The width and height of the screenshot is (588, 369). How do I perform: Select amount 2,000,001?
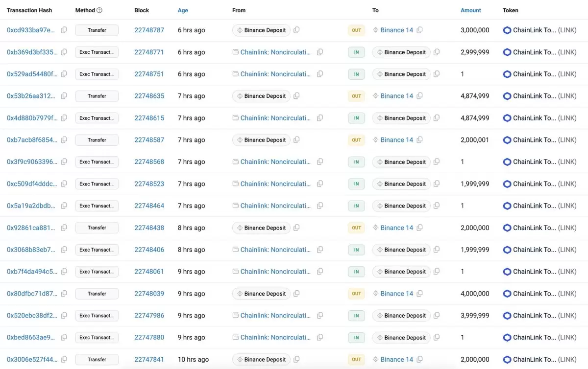point(475,140)
